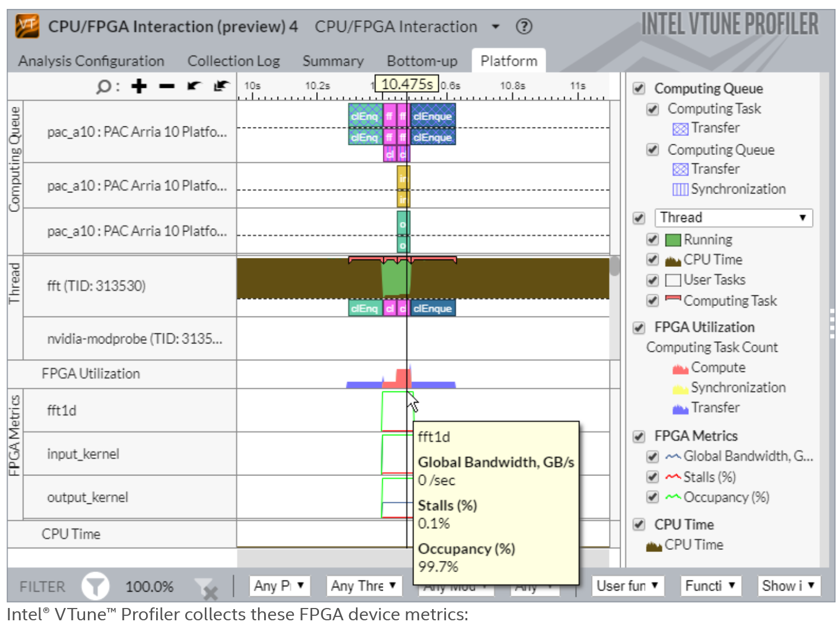
Task: Open the Analysis Configuration tab
Action: pyautogui.click(x=91, y=61)
